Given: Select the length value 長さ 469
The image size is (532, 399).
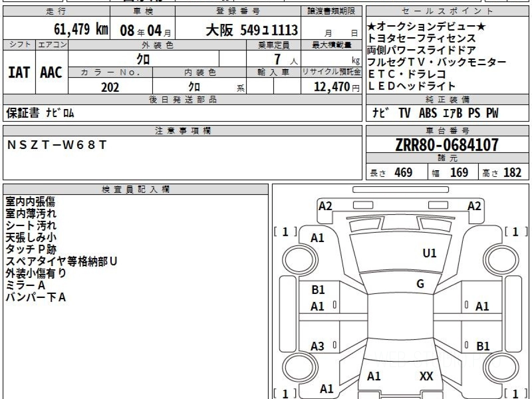Looking at the screenshot, I should tap(391, 172).
